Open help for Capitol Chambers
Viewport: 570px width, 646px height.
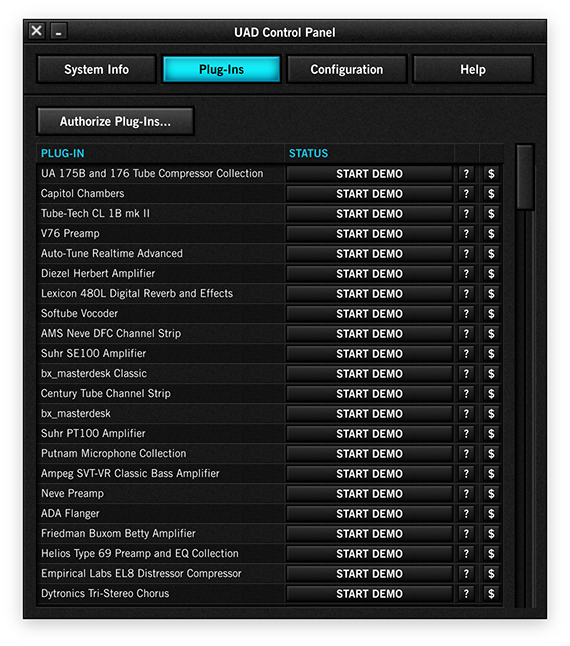[466, 194]
